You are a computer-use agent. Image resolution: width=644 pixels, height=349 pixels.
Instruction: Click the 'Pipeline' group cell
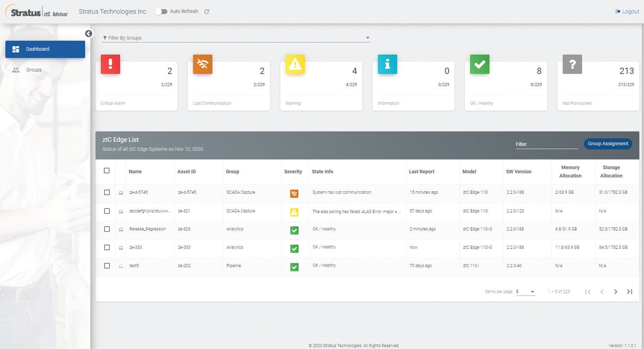tap(234, 266)
